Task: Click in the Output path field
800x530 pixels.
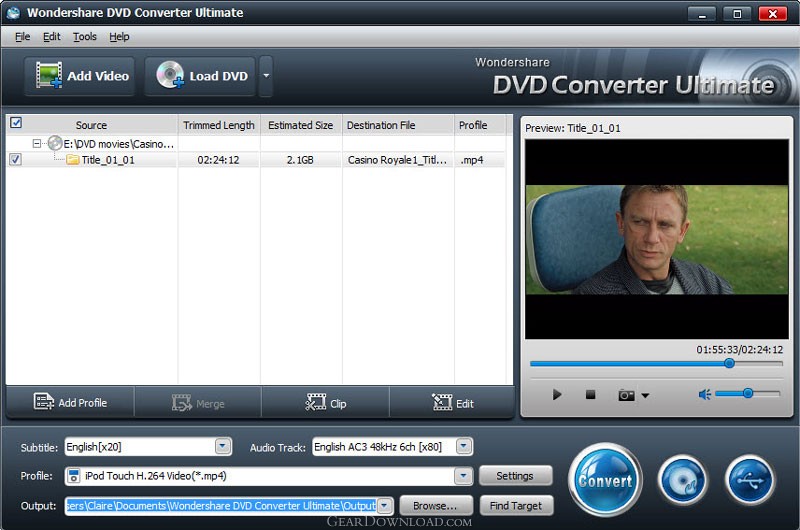Action: 221,506
